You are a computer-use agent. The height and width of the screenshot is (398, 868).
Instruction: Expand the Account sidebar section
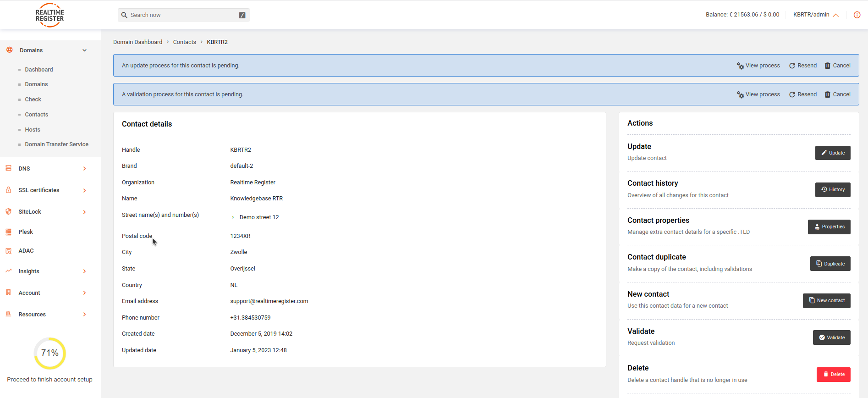click(x=84, y=293)
